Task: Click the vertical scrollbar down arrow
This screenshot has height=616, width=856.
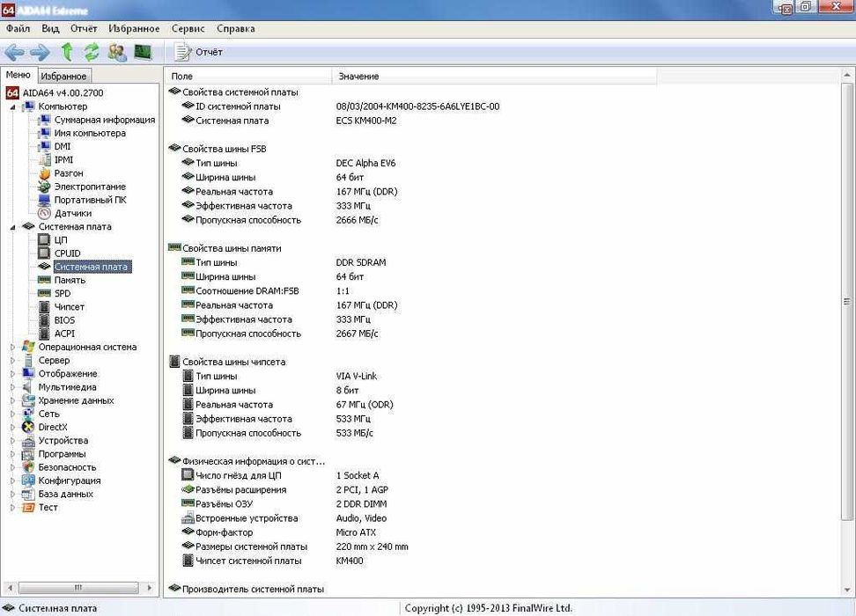Action: click(x=846, y=590)
